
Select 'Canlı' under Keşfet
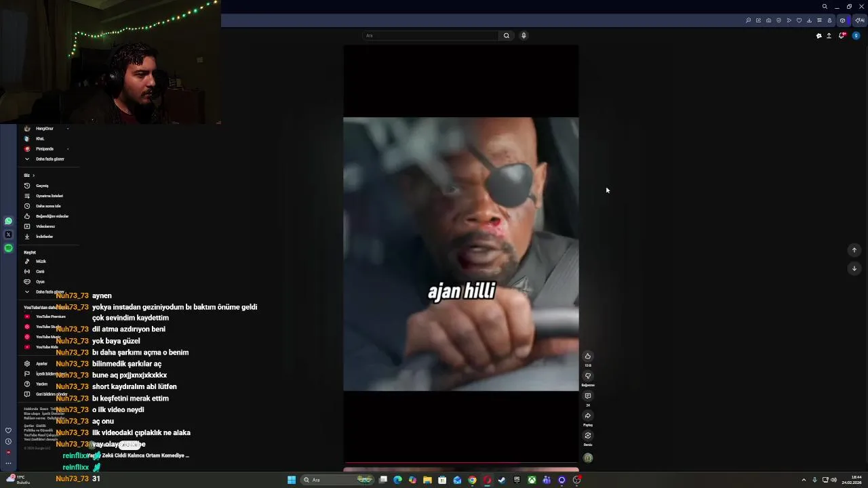point(40,271)
